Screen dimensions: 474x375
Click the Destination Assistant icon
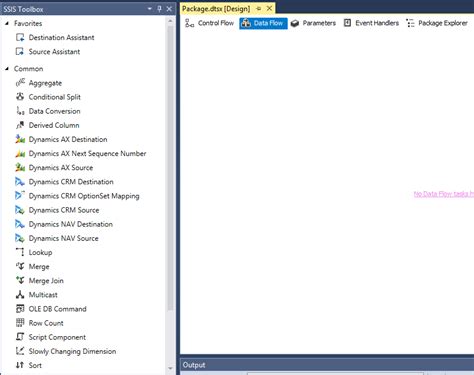pyautogui.click(x=20, y=37)
